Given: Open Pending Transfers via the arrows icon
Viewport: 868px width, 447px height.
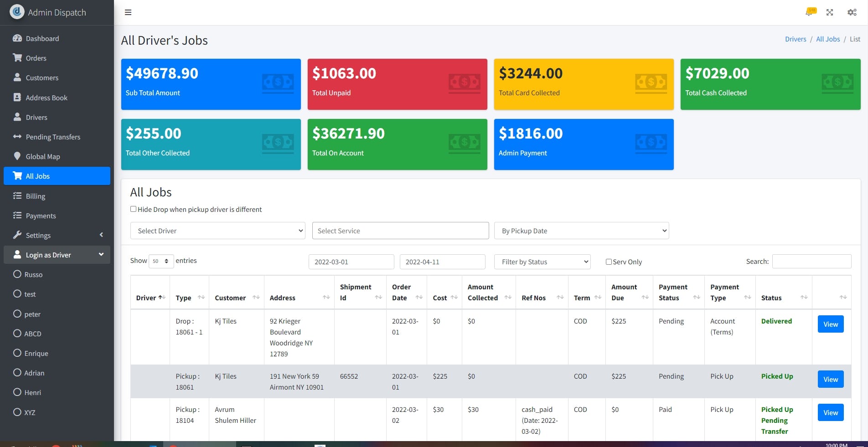Looking at the screenshot, I should click(17, 137).
